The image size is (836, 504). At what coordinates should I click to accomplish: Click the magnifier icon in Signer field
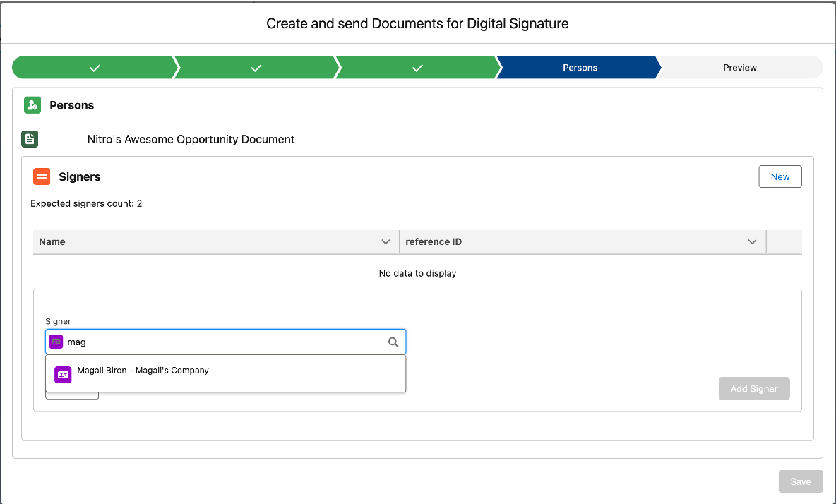coord(393,342)
